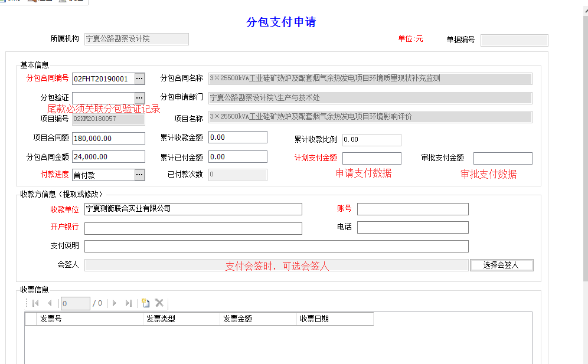
Task: Go to previous invoice record
Action: pyautogui.click(x=50, y=303)
